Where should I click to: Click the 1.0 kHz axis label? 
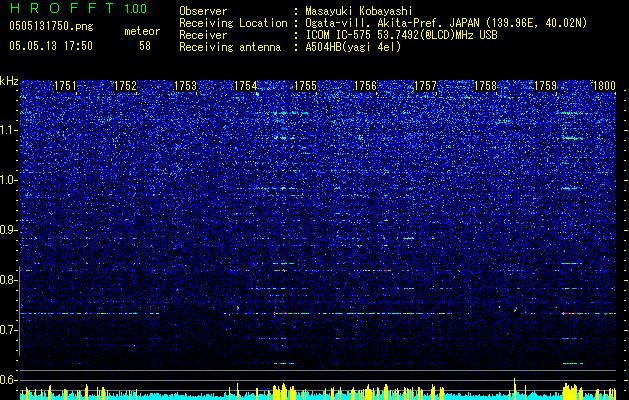click(9, 180)
